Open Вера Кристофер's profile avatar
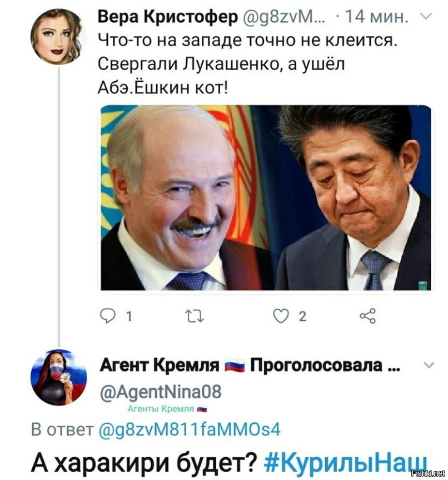This screenshot has height=480, width=448. pyautogui.click(x=58, y=36)
